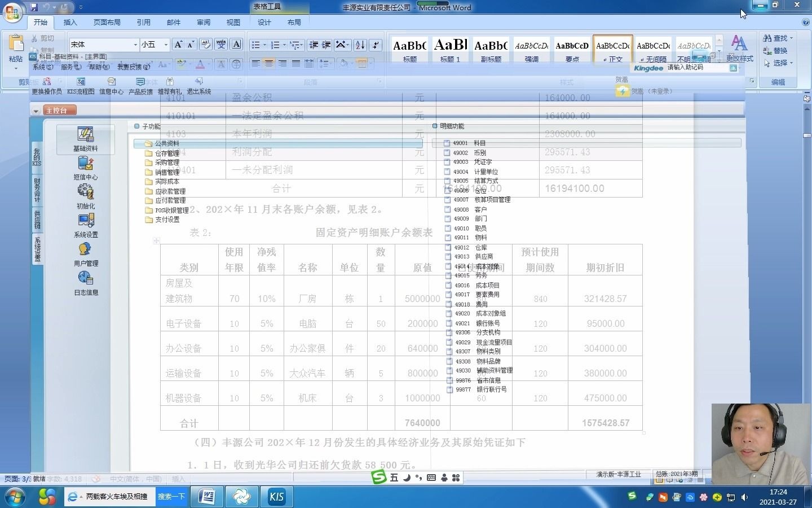
Task: Open 信息中心 toolbar icon in KIS
Action: pos(111,86)
